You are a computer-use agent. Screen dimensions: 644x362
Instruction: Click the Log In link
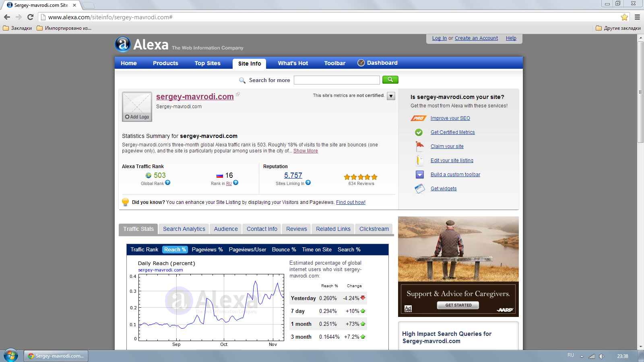tap(439, 38)
